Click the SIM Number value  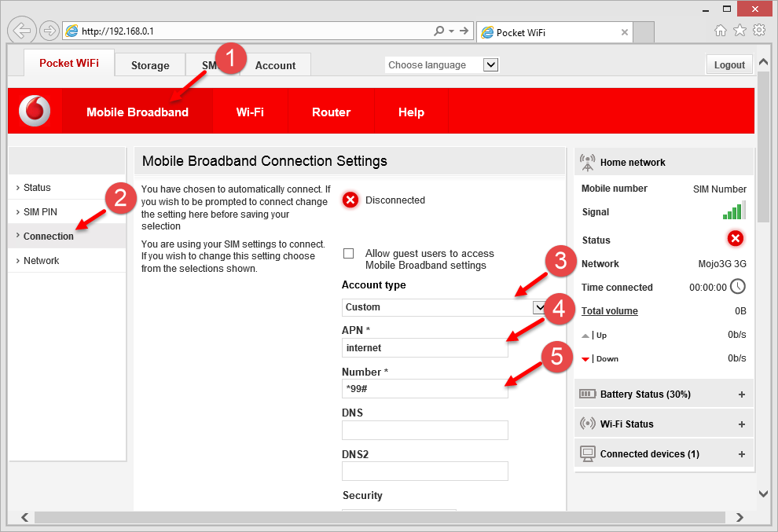click(x=719, y=189)
